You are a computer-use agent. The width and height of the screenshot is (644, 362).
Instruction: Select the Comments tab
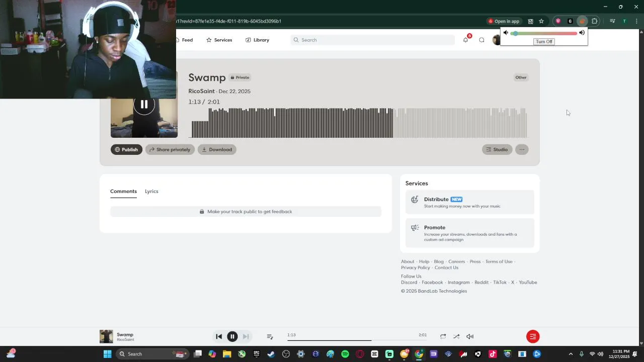123,191
